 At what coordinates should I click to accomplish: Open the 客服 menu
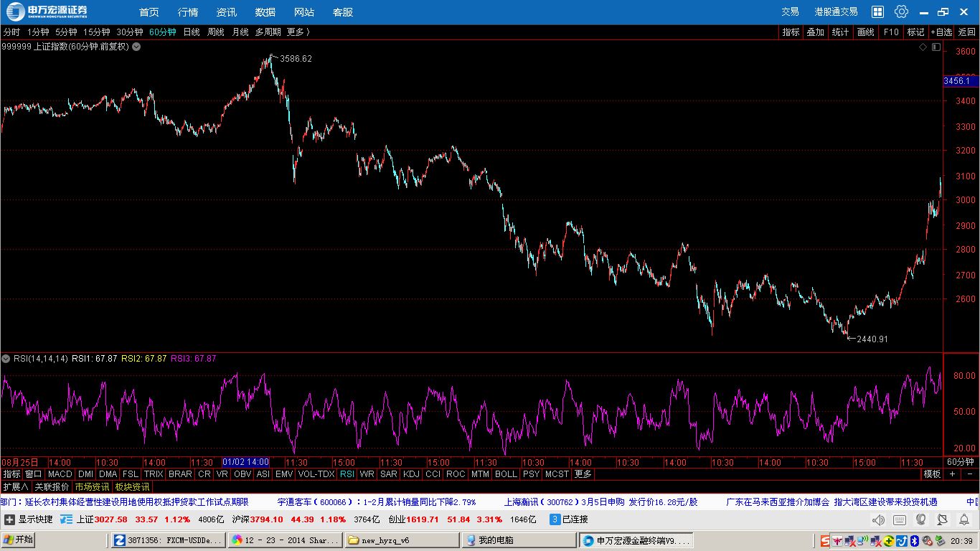(343, 12)
